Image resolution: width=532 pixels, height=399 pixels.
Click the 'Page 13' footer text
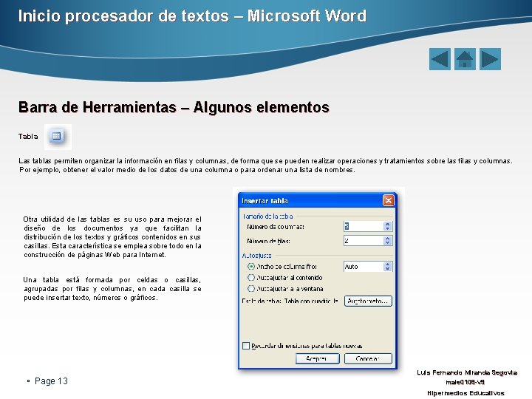51,381
